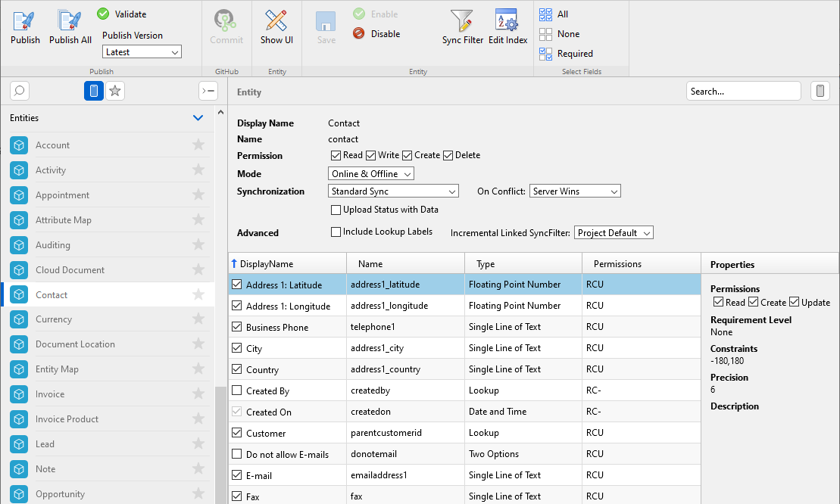Click the Disable entity icon

[x=359, y=34]
